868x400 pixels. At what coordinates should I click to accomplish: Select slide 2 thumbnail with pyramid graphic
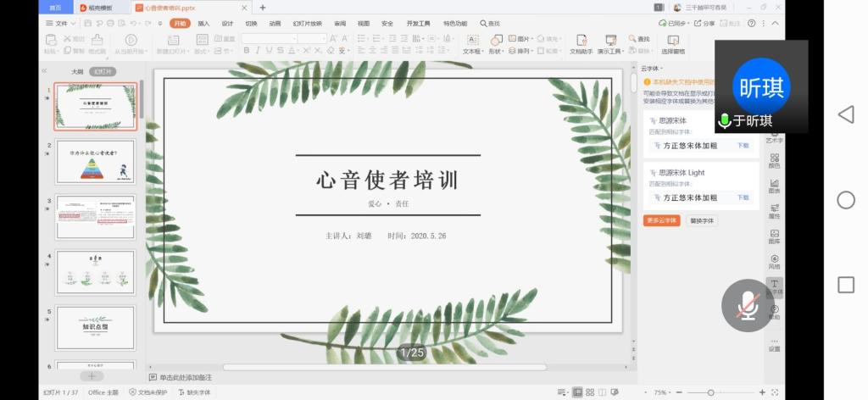coord(95,162)
